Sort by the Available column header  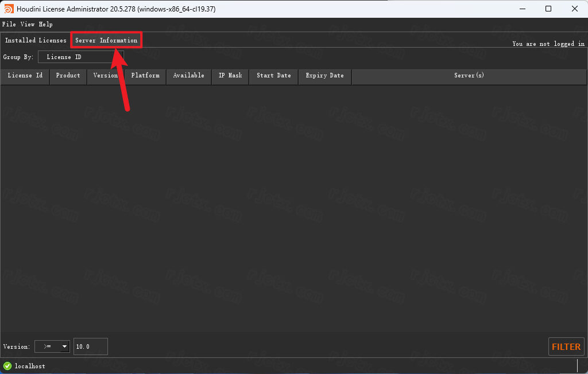(x=188, y=76)
